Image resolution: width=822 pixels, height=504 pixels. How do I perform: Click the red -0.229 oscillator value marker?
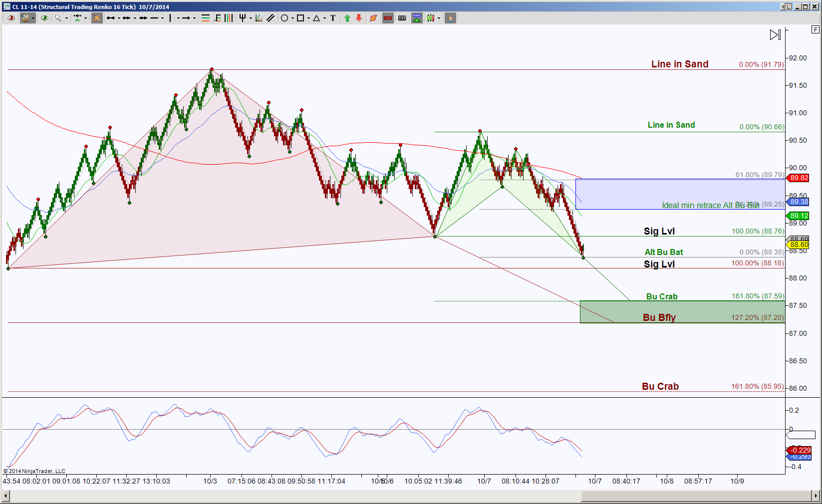799,450
